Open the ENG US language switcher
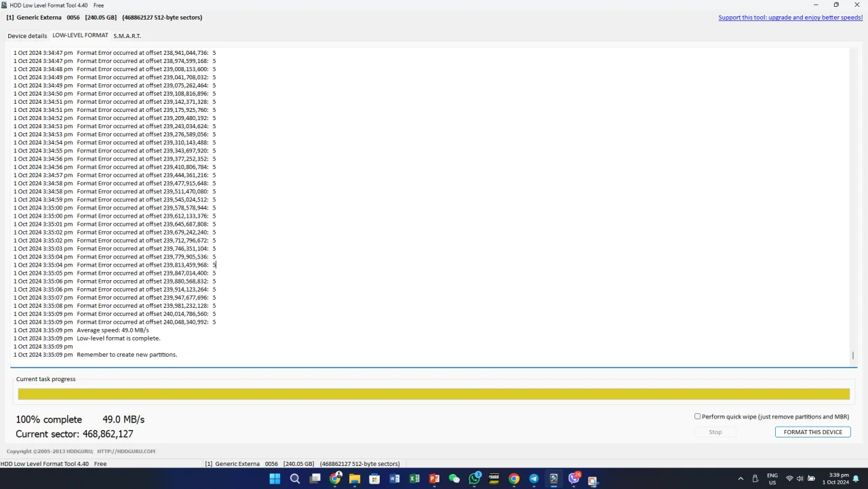This screenshot has height=489, width=868. click(x=772, y=479)
